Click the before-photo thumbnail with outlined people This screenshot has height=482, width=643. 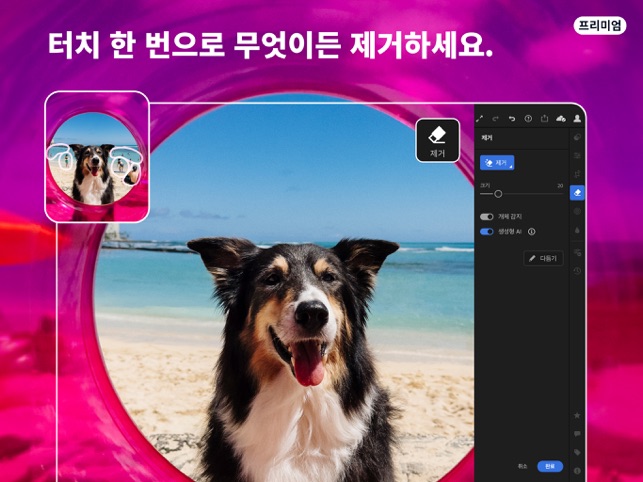[97, 157]
